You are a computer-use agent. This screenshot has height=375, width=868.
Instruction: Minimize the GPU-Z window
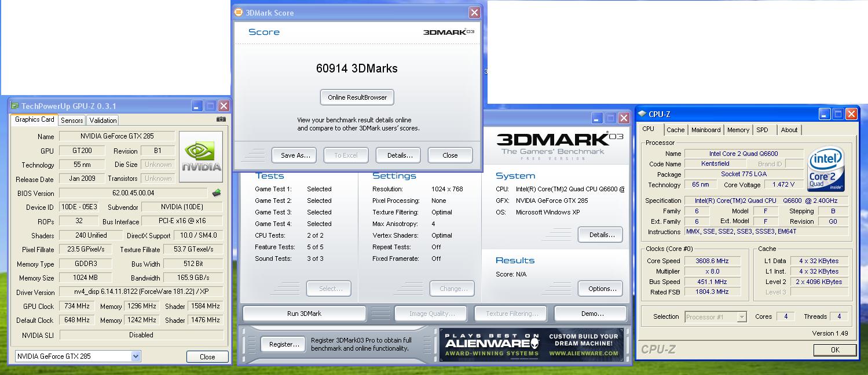click(197, 106)
